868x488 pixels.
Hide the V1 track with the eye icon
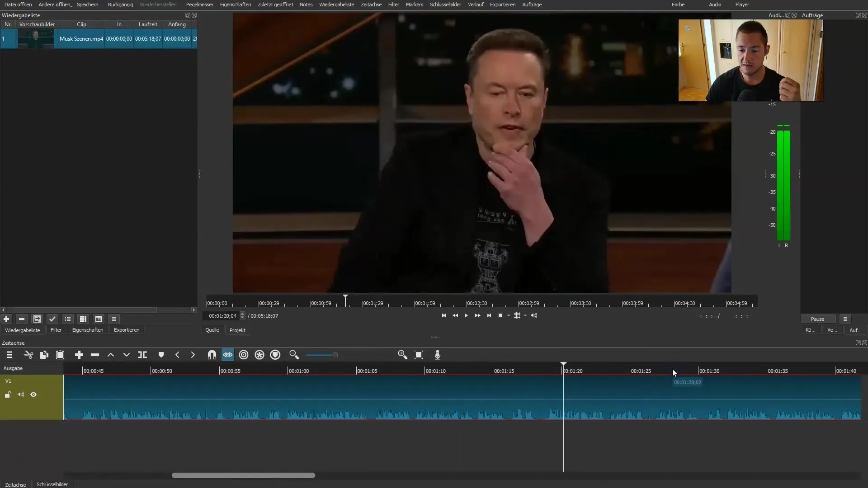tap(33, 395)
